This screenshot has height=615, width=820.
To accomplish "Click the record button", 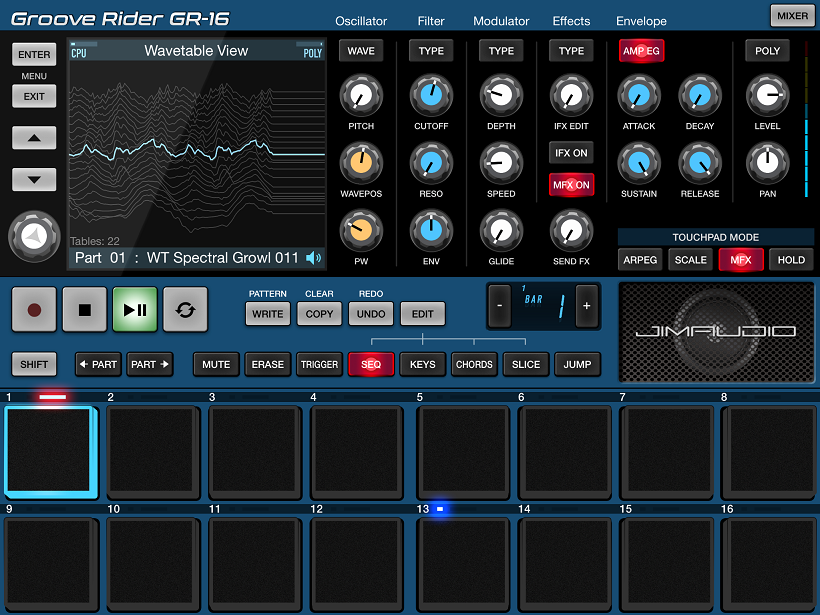I will point(34,310).
